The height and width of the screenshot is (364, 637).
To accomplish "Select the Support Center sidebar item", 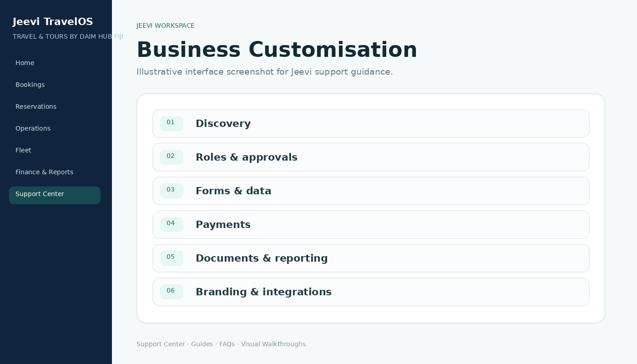I will [55, 195].
